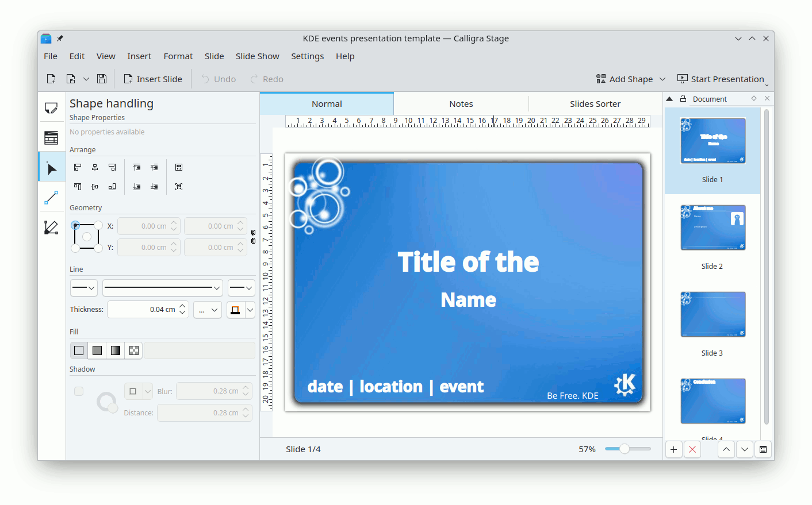812x505 pixels.
Task: Select the connect shapes line tool
Action: [52, 198]
